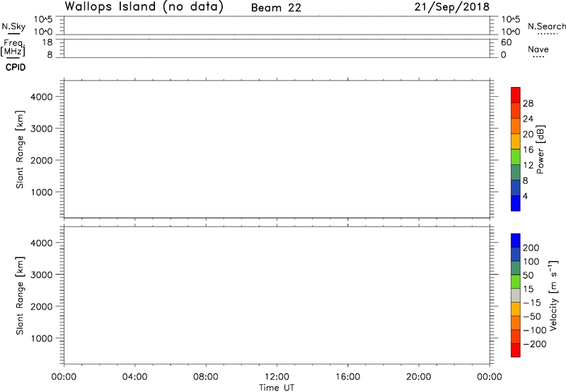Viewport: 566px width, 392px height.
Task: Select the 20:00 time axis label
Action: pyautogui.click(x=419, y=376)
